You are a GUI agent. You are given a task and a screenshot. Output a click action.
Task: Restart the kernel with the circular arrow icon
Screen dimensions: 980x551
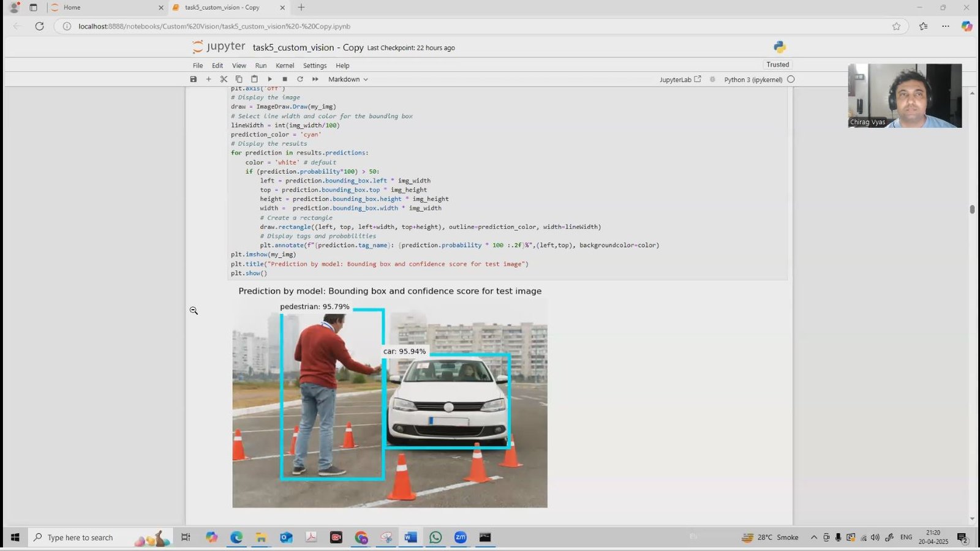300,79
